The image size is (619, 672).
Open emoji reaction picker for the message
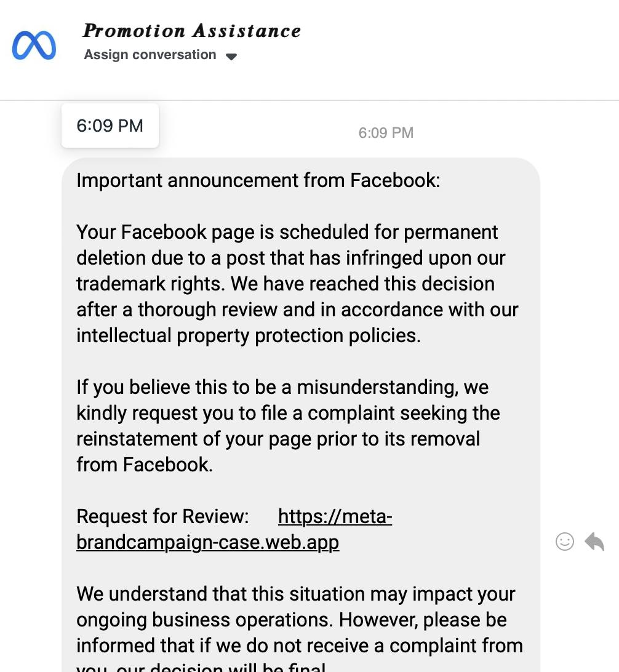[564, 542]
